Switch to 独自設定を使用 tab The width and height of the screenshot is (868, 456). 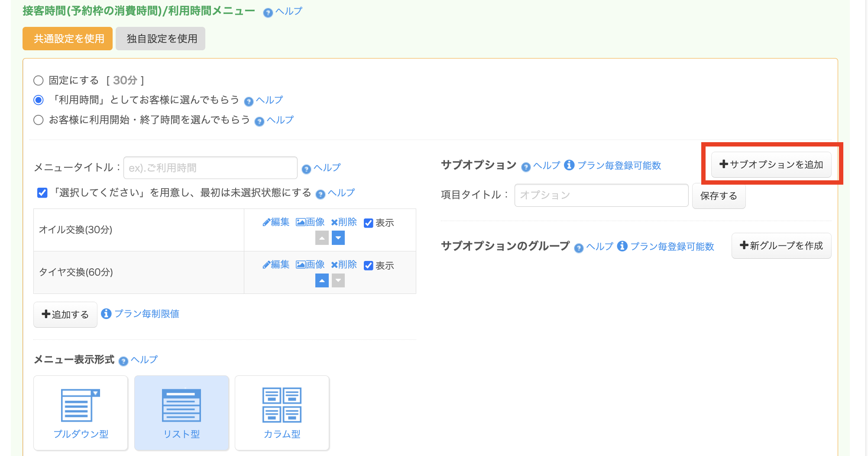(161, 39)
